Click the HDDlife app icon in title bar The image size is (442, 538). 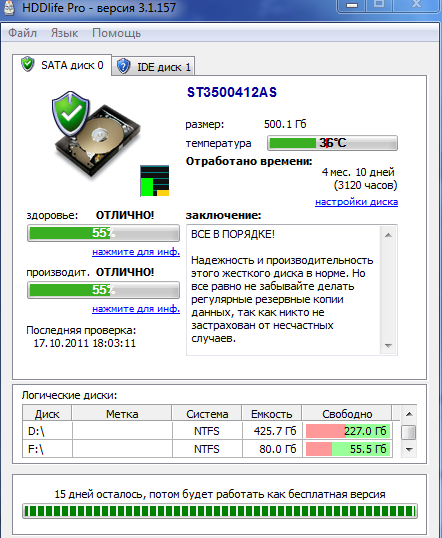pyautogui.click(x=9, y=8)
